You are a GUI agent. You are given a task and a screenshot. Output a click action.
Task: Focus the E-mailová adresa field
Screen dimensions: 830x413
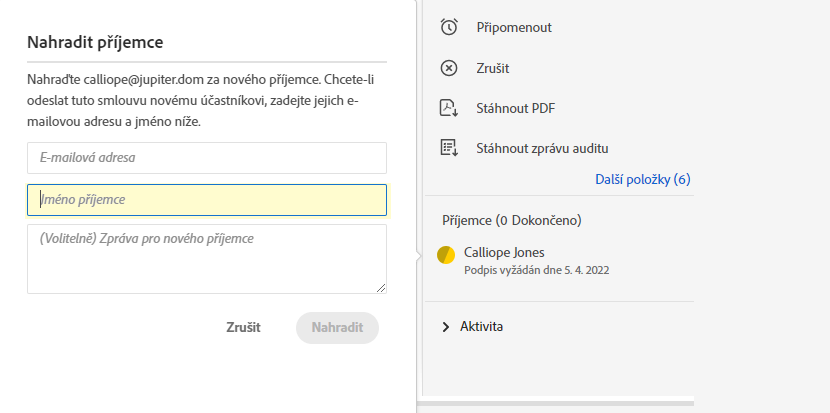click(207, 158)
